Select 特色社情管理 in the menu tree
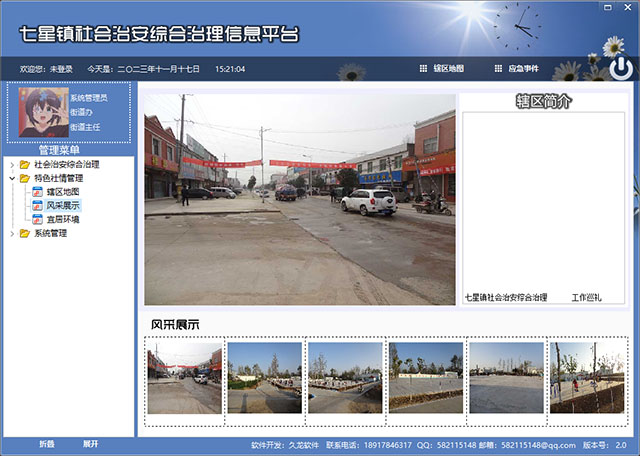Viewport: 640px width, 456px height. 58,178
